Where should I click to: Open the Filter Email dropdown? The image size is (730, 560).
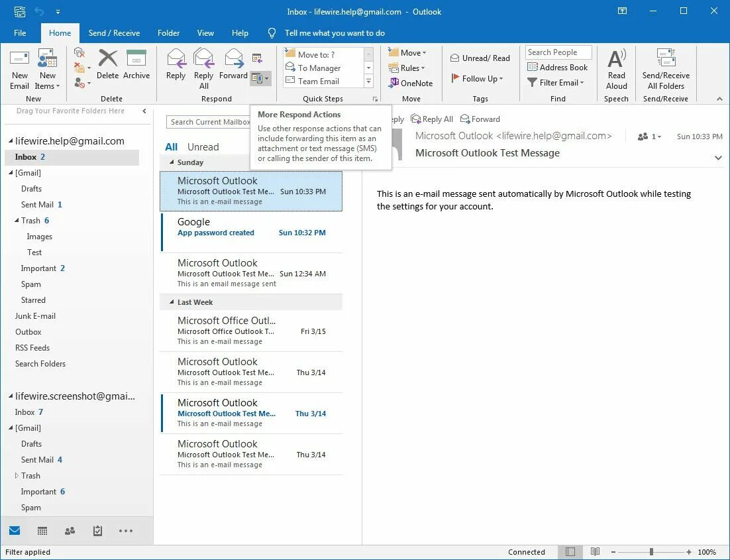[555, 82]
